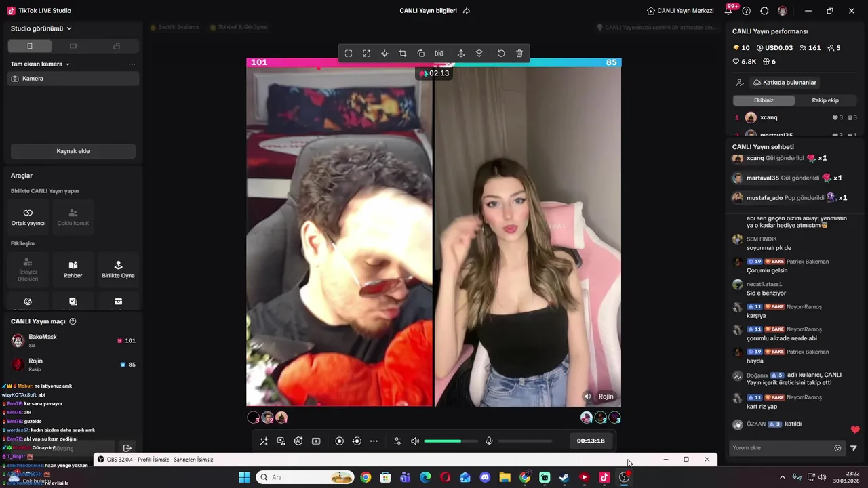Mute the speaker volume icon
Image resolution: width=868 pixels, height=488 pixels.
point(415,441)
